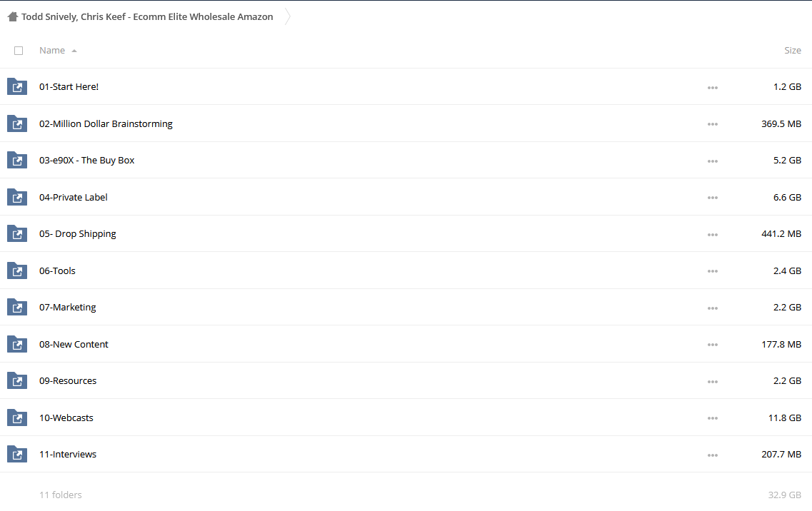
Task: Click the 6.6 GB size value
Action: coord(787,197)
